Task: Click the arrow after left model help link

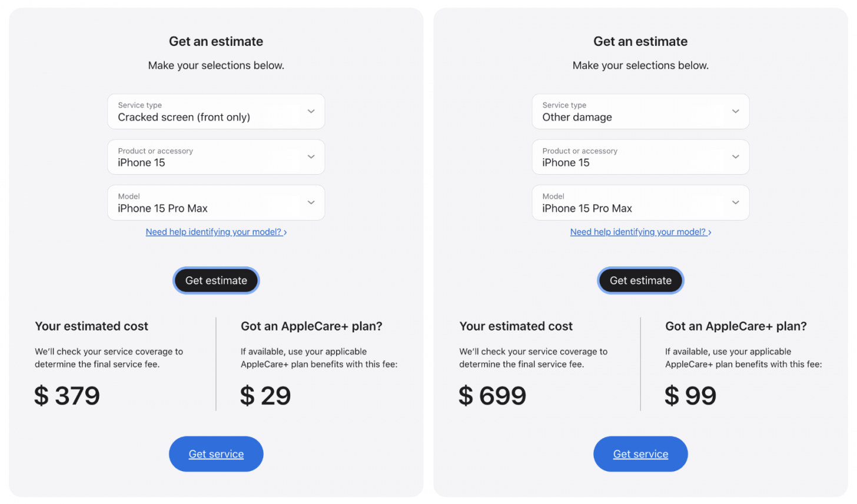Action: [285, 232]
